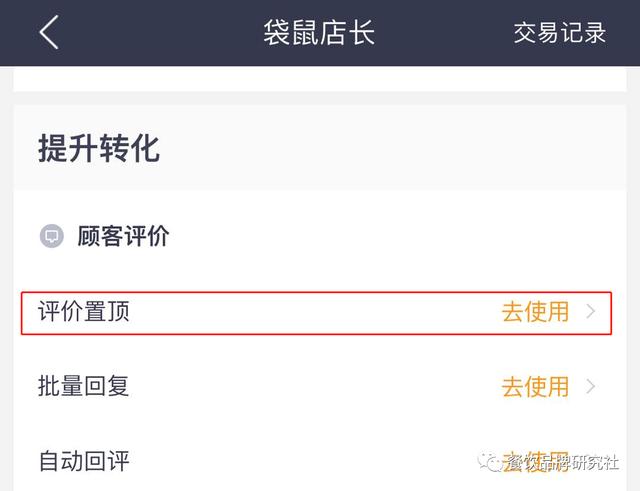
Task: Tap the 袋鼠店长 page title
Action: coord(319,33)
